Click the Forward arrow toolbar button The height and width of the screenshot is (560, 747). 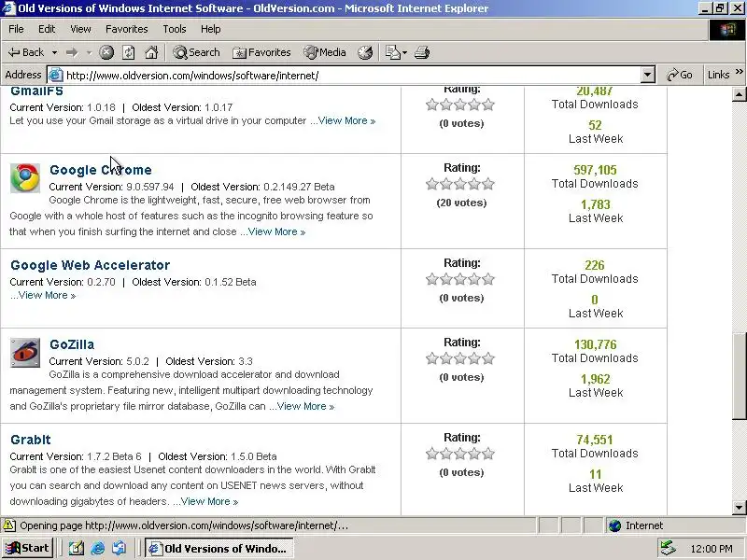[x=72, y=52]
